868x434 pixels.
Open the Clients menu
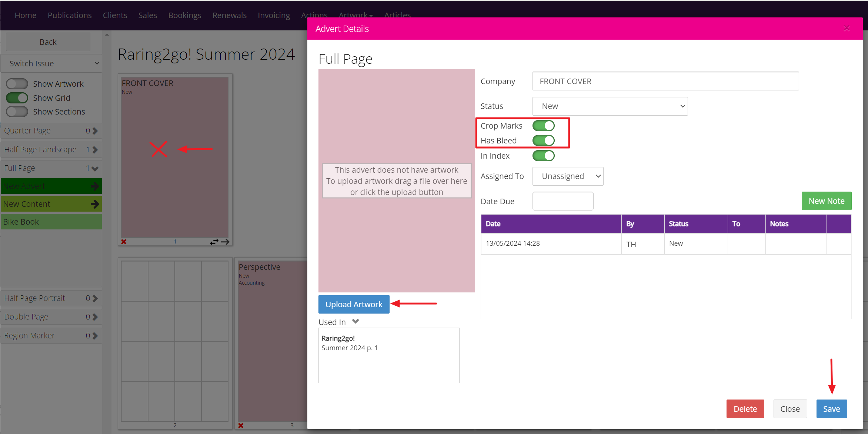[x=115, y=15]
